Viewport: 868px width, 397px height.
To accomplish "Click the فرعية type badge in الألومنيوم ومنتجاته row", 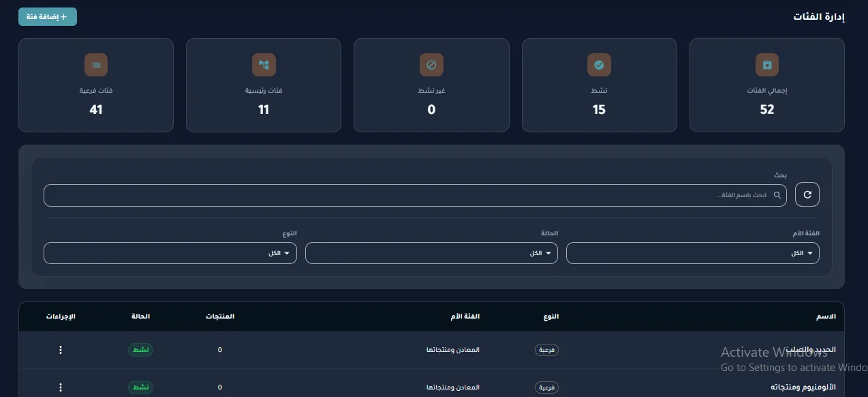I will [546, 387].
